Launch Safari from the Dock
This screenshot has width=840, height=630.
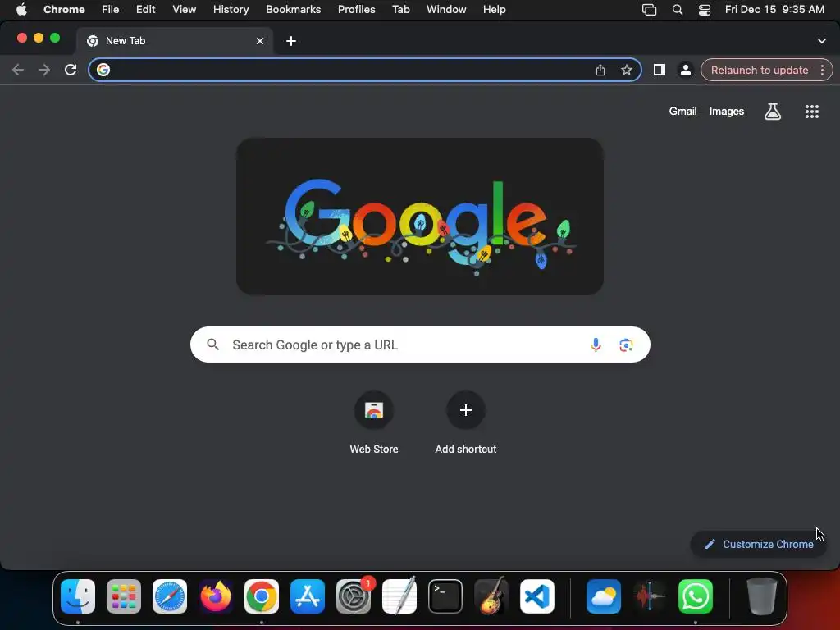170,596
